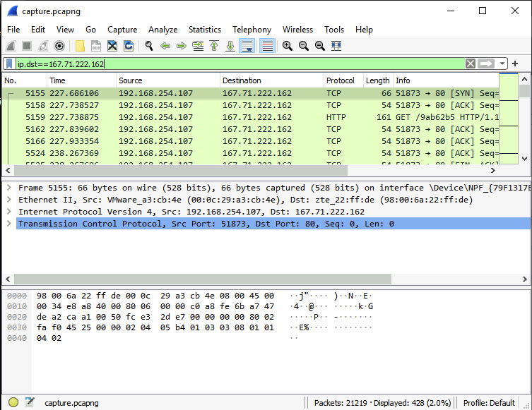
Task: Click the display filter input field
Action: click(240, 64)
